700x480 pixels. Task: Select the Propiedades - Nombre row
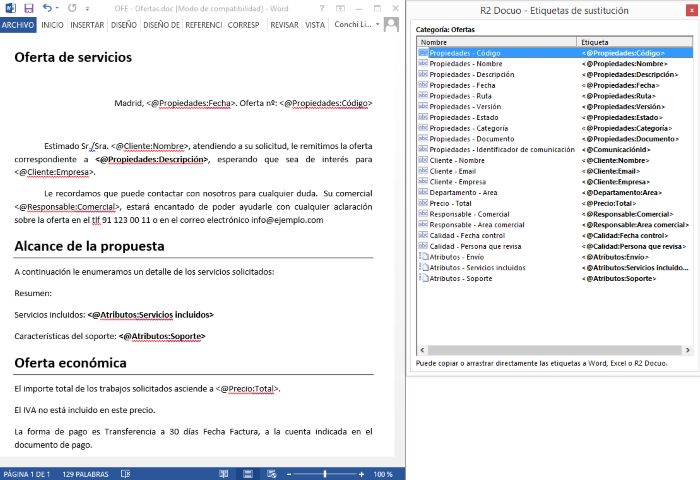coord(555,63)
